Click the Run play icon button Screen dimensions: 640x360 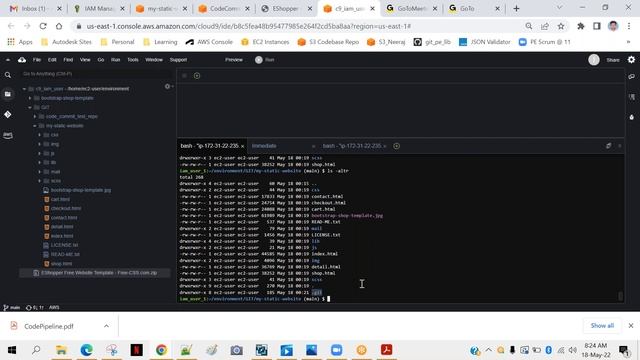point(258,60)
